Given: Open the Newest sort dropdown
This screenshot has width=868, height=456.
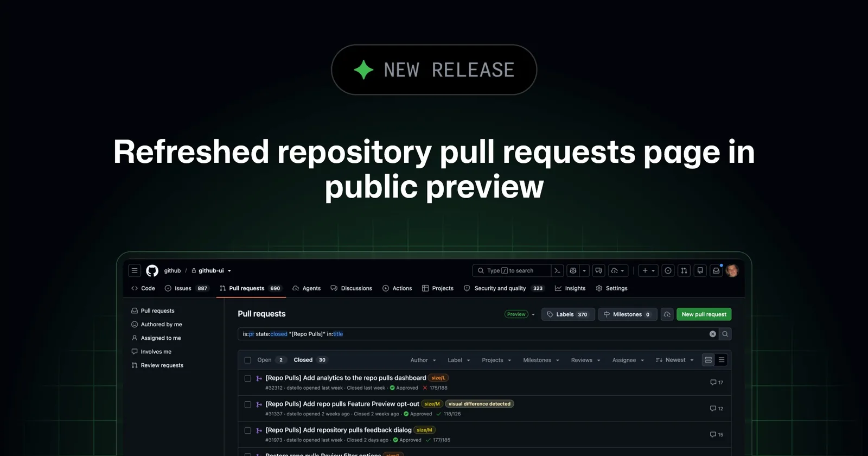Looking at the screenshot, I should coord(675,360).
